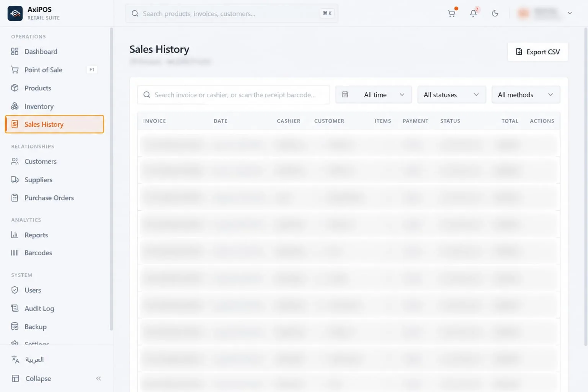Viewport: 588px width, 392px height.
Task: Go to Products in the sidebar
Action: pos(54,88)
